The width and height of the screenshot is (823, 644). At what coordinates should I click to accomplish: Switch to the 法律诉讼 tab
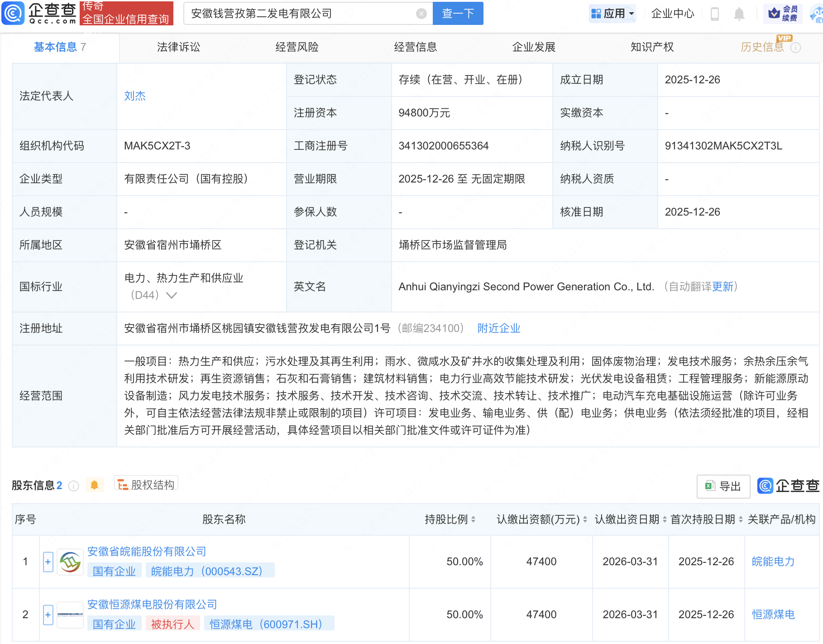click(x=178, y=47)
